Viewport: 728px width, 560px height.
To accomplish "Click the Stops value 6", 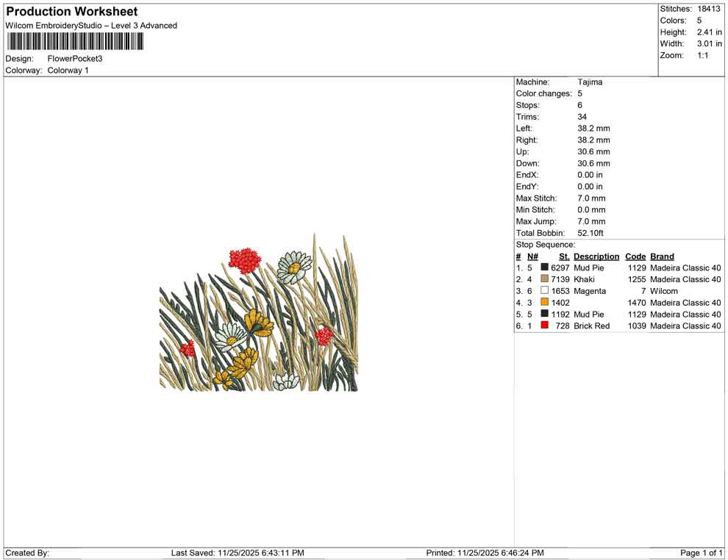I will pyautogui.click(x=579, y=105).
